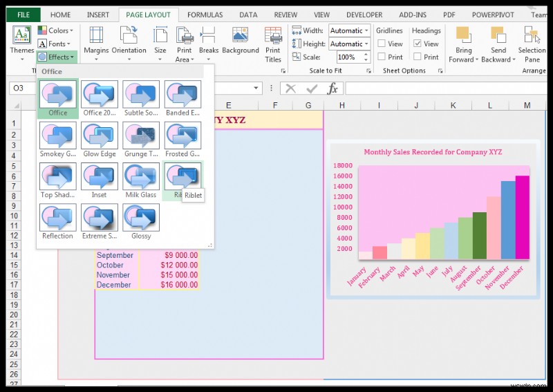Apply the Grunge Texture effect
The width and height of the screenshot is (553, 392).
[141, 140]
